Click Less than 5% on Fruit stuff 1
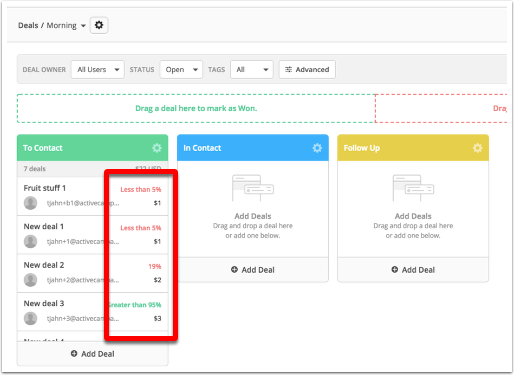The image size is (514, 375). 141,189
